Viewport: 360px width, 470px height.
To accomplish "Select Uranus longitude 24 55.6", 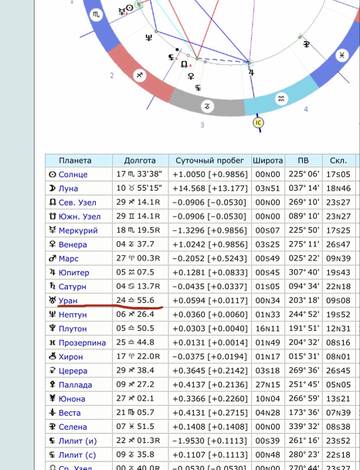I will [135, 300].
